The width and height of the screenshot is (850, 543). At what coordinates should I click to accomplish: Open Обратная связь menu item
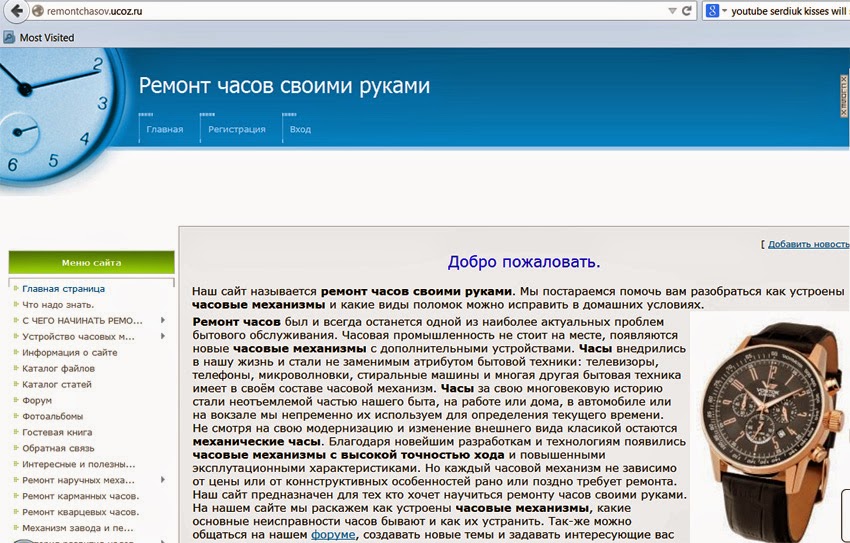click(58, 448)
